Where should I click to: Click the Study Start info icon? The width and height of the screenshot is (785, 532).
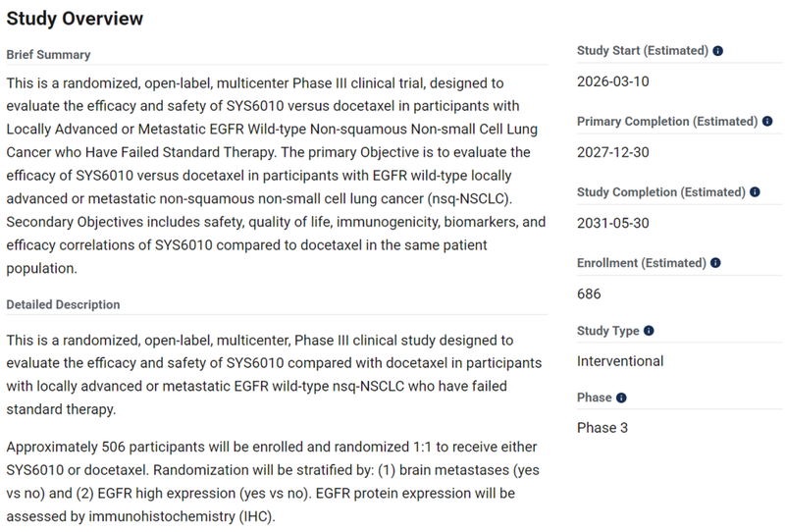(718, 51)
